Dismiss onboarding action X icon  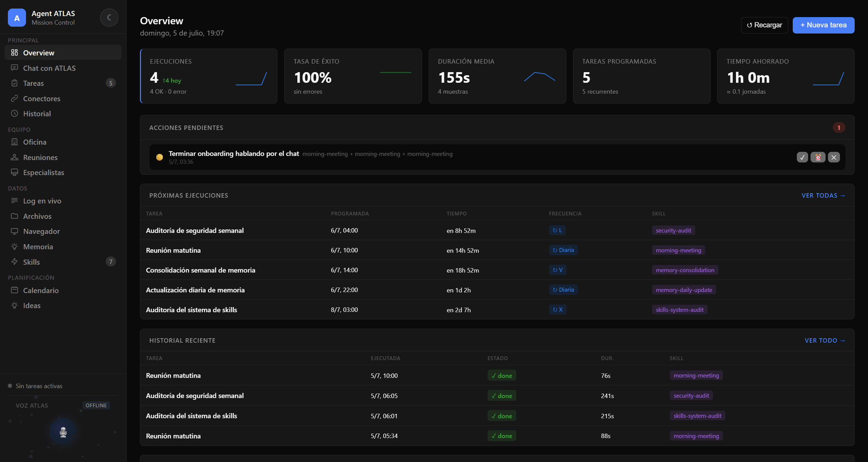[834, 157]
